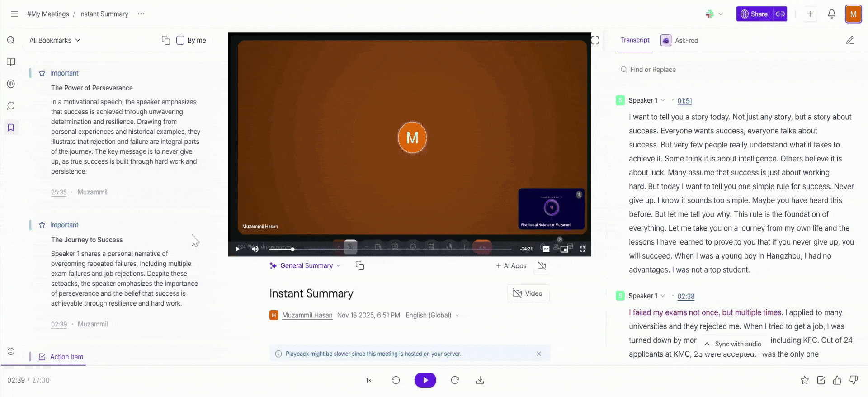Click the Instant Summary heading

[311, 293]
